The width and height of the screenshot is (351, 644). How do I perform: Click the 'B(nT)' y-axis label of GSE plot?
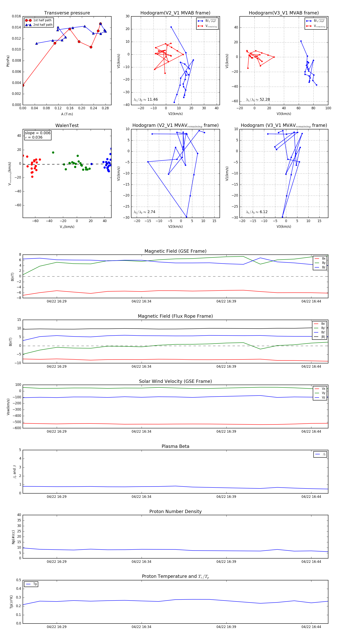(x=12, y=277)
